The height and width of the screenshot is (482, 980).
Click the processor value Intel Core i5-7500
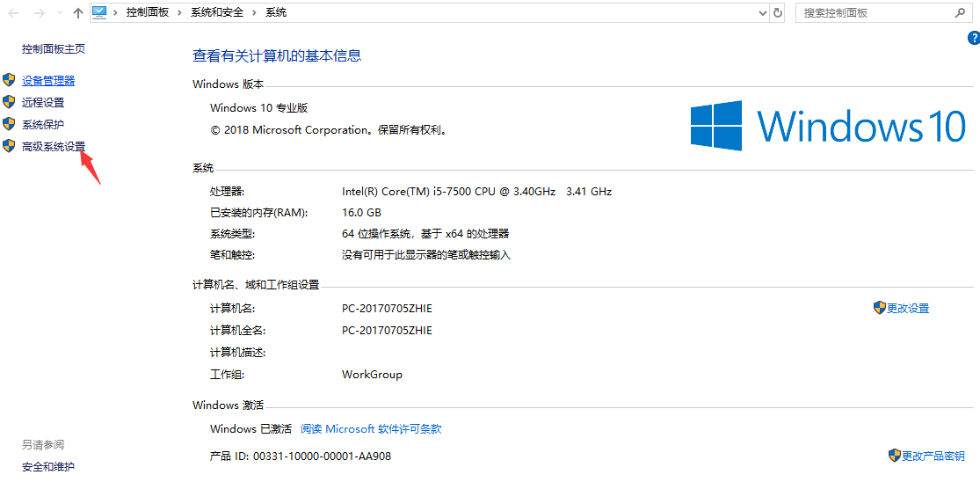(x=477, y=191)
